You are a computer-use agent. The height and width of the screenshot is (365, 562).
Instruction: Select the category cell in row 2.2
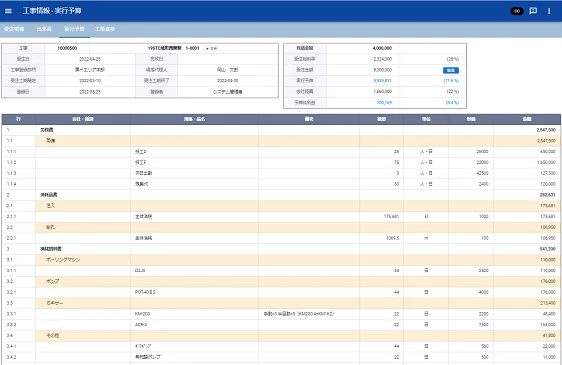[83, 227]
